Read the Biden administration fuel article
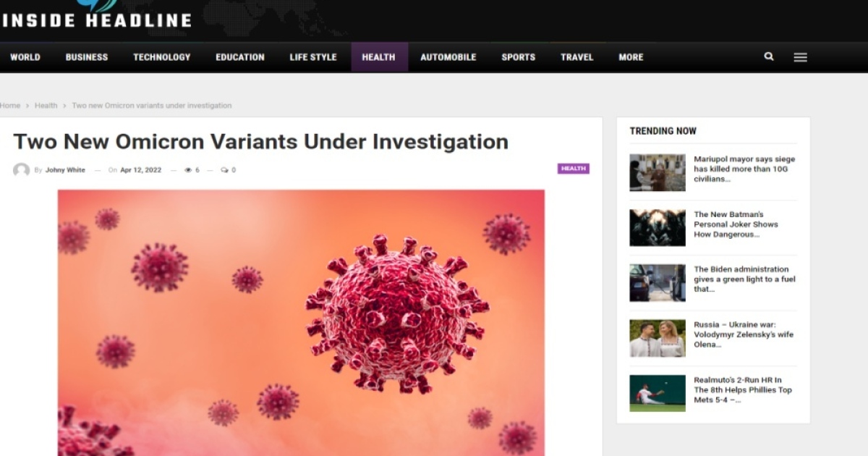 pos(744,279)
